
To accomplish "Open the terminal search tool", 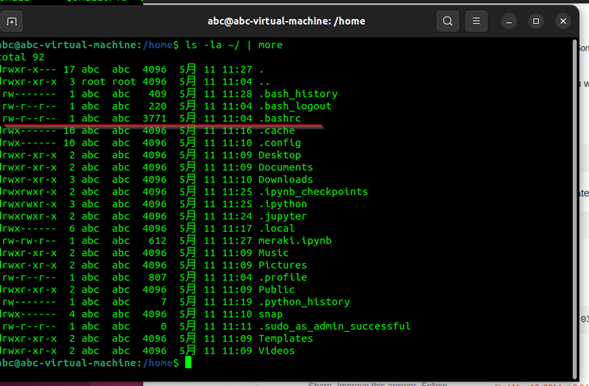I will (447, 21).
